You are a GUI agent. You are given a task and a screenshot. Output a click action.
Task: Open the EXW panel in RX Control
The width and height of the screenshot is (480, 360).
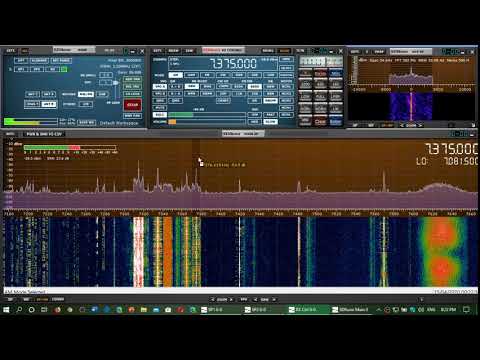click(x=189, y=51)
